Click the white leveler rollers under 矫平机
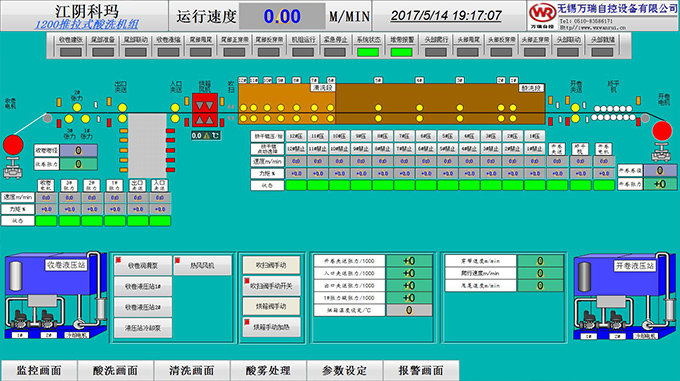 pyautogui.click(x=613, y=113)
